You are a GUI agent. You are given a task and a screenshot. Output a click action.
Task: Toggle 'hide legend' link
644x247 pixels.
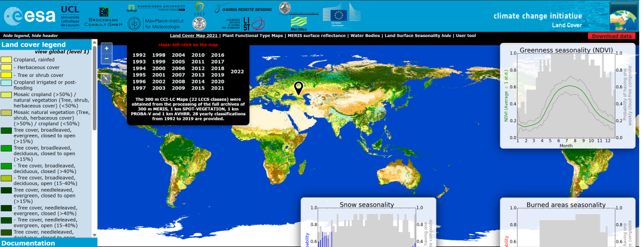16,36
